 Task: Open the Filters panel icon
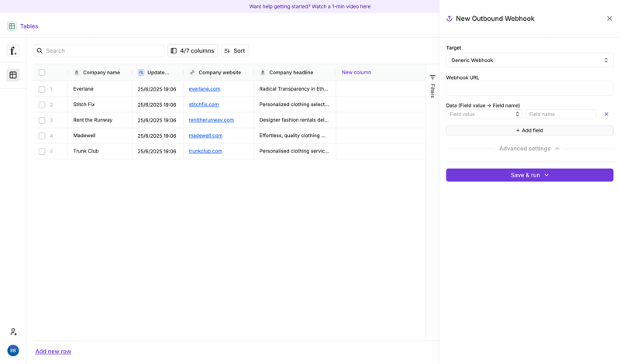coord(432,77)
